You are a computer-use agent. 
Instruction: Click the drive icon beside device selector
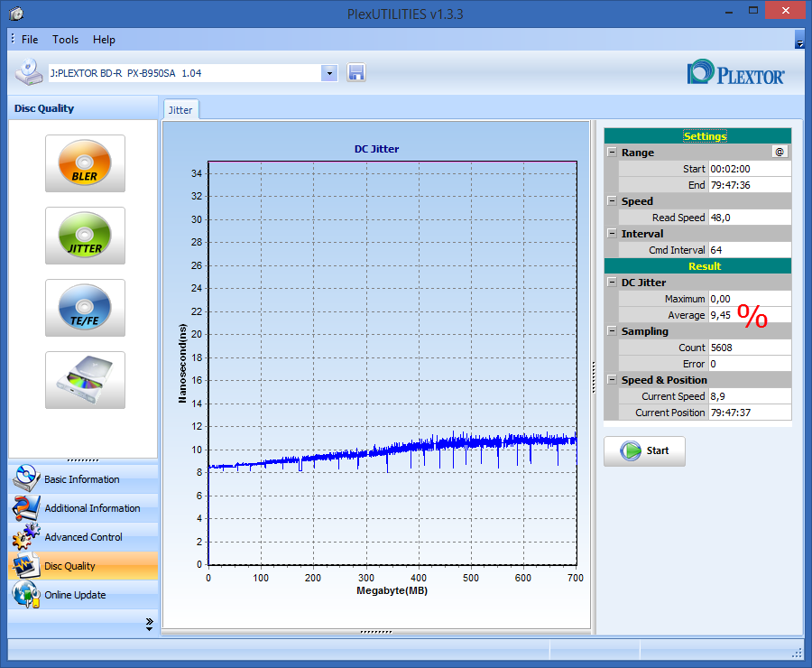tap(29, 72)
